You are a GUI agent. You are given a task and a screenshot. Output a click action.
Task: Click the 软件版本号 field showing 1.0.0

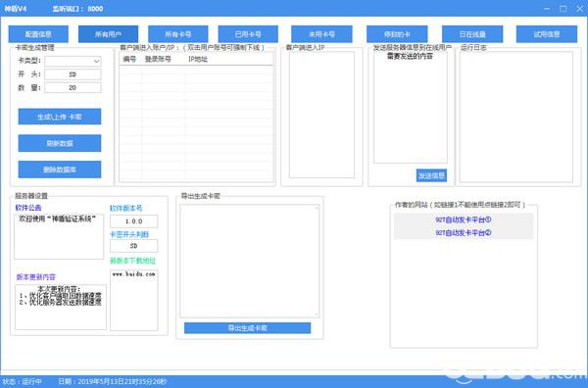point(134,221)
